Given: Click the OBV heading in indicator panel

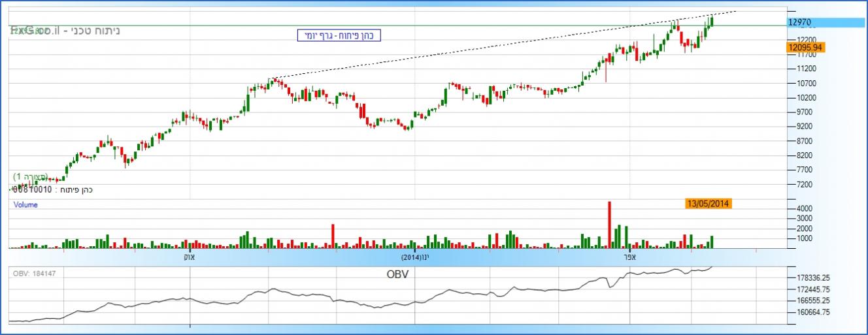Looking at the screenshot, I should click(x=397, y=275).
